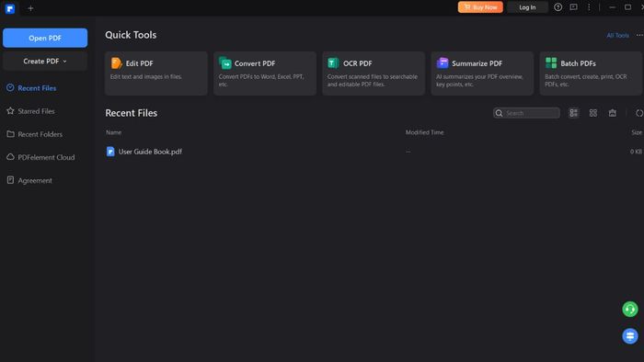Open the Summarize PDF quick tool

pyautogui.click(x=482, y=74)
